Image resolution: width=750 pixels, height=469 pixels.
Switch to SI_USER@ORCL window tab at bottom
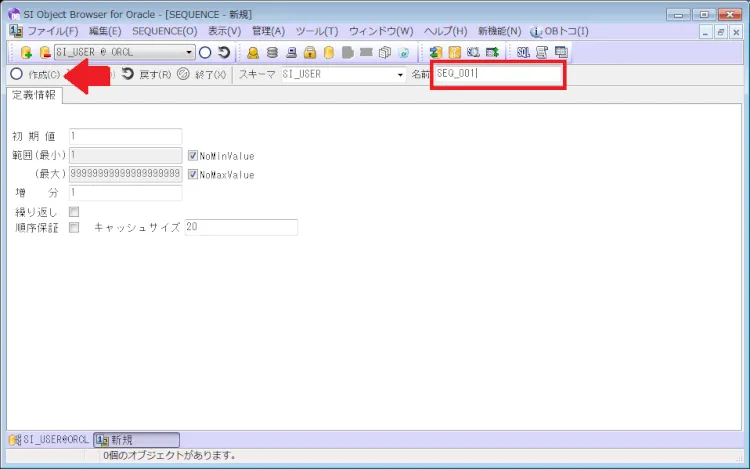(49, 439)
